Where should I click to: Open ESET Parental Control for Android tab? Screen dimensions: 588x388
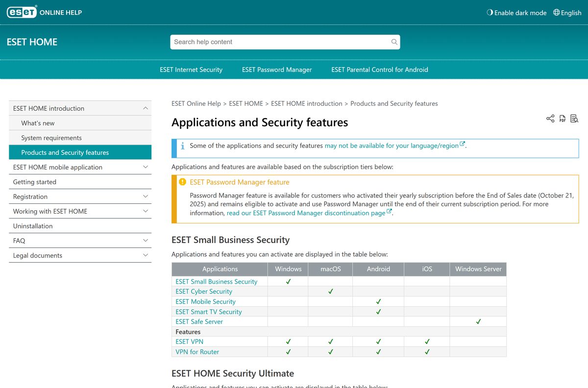tap(380, 70)
